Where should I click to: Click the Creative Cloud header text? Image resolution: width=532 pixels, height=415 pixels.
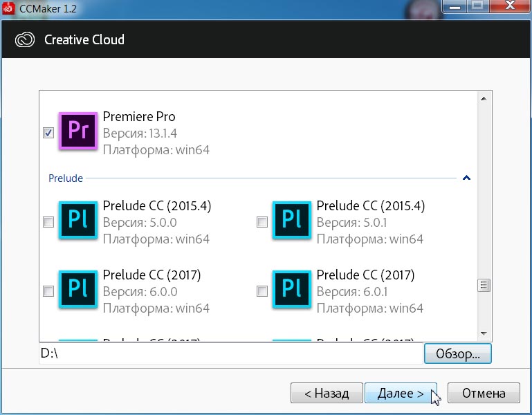tap(84, 39)
